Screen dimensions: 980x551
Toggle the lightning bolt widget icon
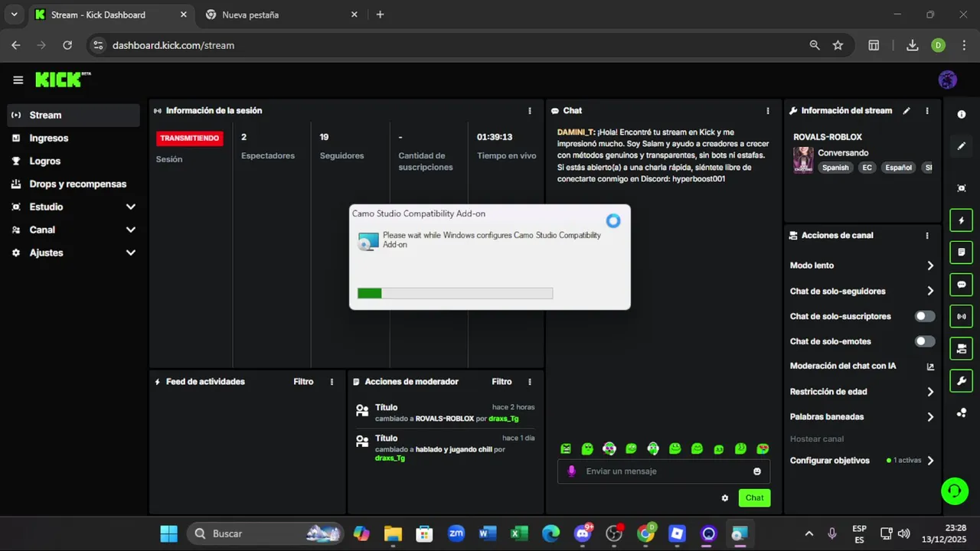[x=962, y=220]
